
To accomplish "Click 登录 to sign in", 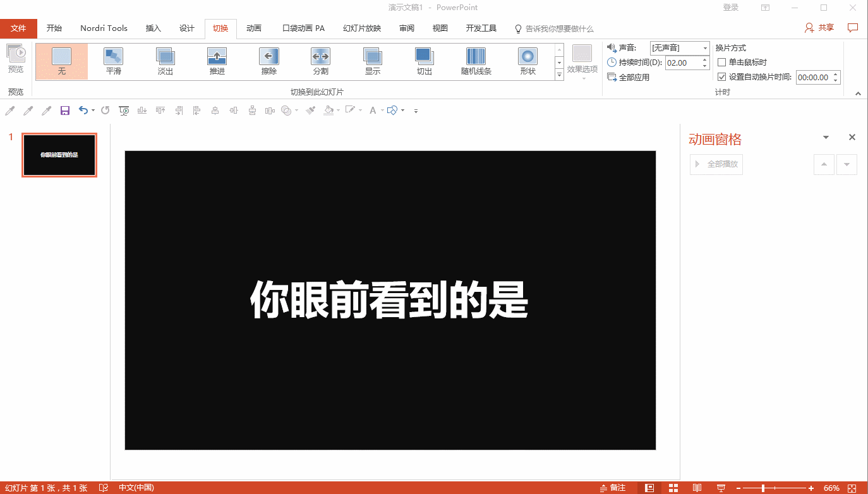I will (731, 8).
